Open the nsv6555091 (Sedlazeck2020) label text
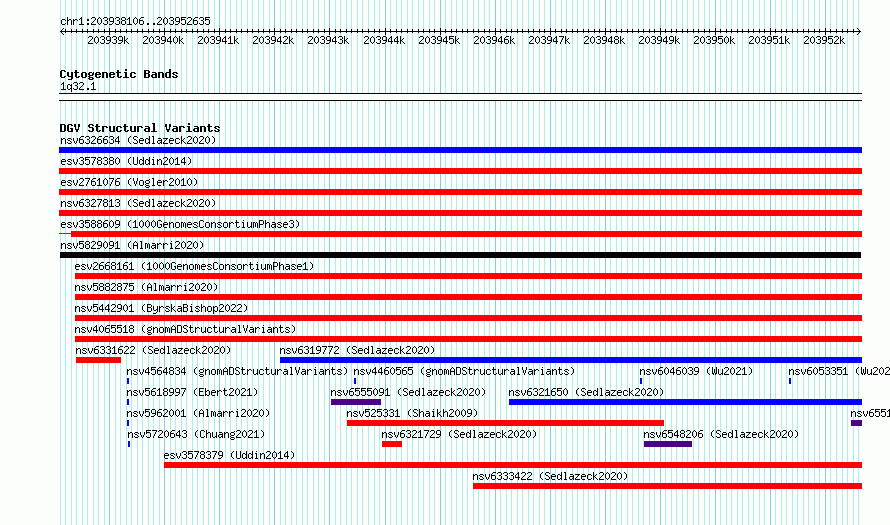Screen dimensions: 890x525 point(408,392)
